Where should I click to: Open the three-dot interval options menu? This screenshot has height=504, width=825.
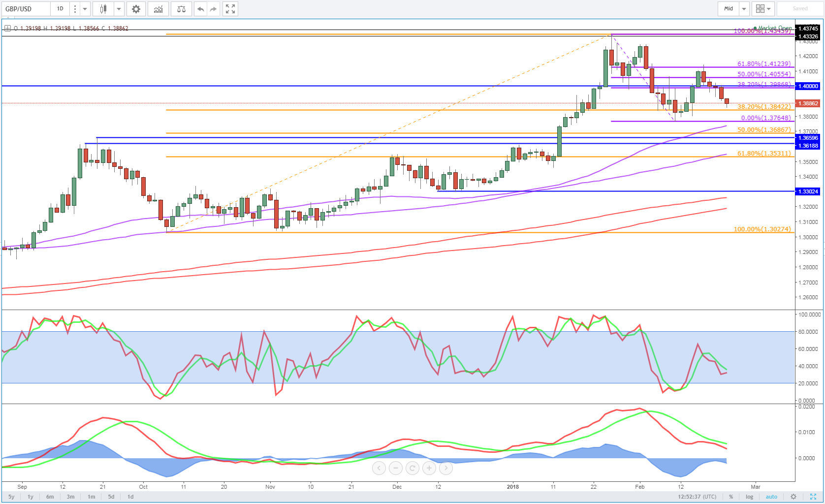pos(75,9)
